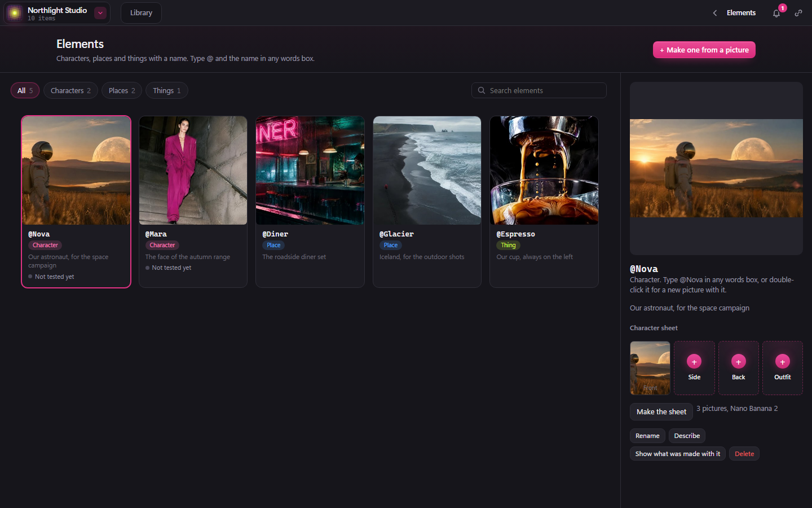Delete the Nova element
The image size is (812, 508).
pos(744,454)
